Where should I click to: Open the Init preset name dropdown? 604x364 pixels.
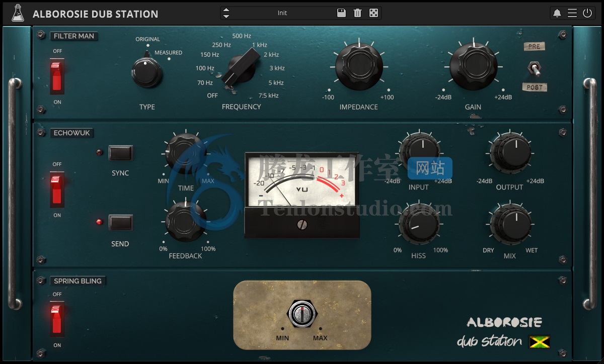pos(282,13)
